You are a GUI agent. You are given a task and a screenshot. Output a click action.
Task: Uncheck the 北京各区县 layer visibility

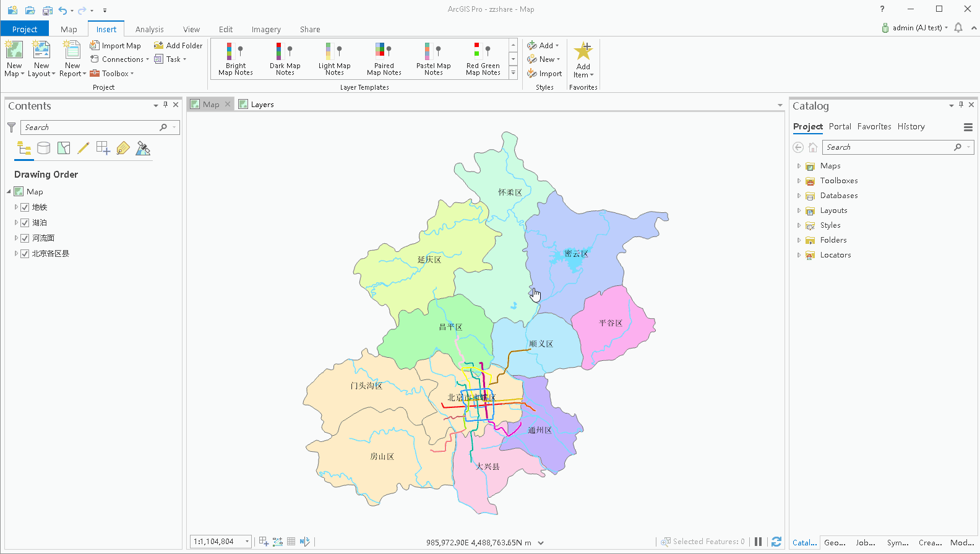pos(25,254)
